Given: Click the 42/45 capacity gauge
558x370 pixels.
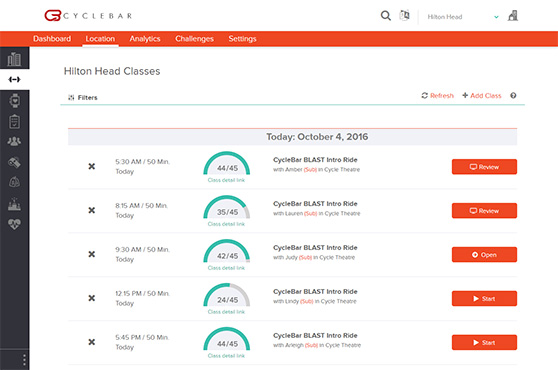Looking at the screenshot, I should point(227,252).
